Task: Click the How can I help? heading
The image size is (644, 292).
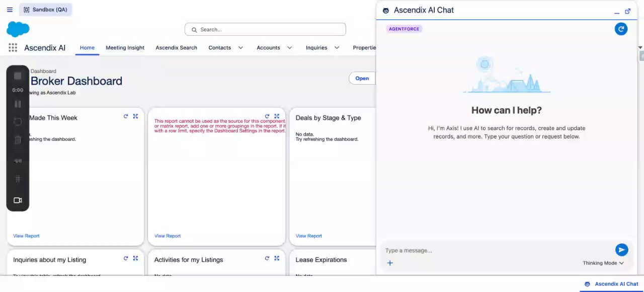Action: click(x=507, y=110)
